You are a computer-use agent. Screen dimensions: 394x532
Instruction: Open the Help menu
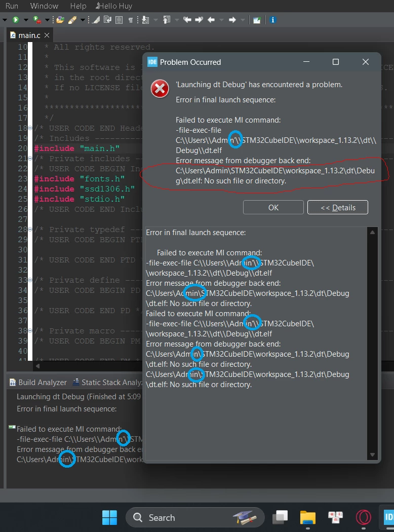[x=78, y=6]
